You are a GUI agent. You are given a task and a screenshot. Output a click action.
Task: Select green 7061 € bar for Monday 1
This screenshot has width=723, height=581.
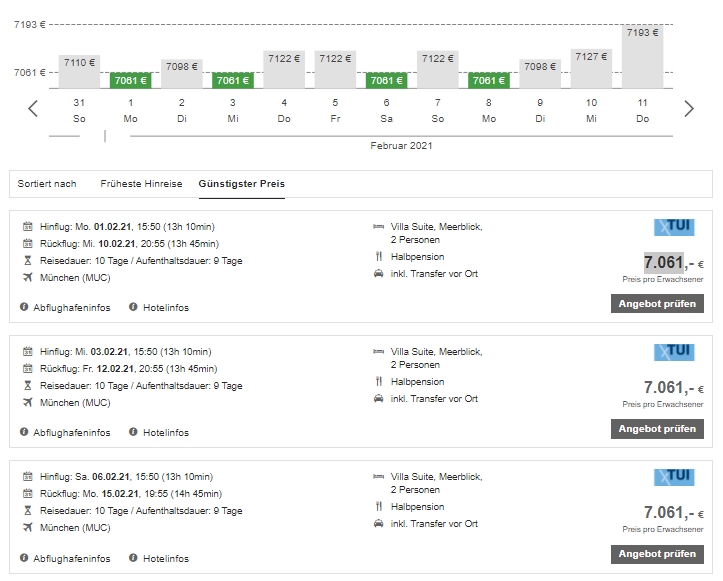(x=131, y=80)
